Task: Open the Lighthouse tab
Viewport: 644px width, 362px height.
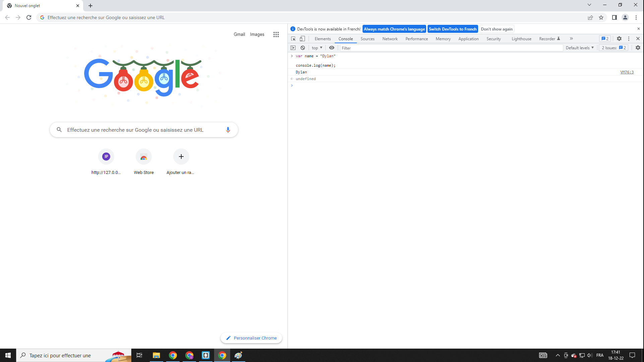Action: tap(521, 39)
